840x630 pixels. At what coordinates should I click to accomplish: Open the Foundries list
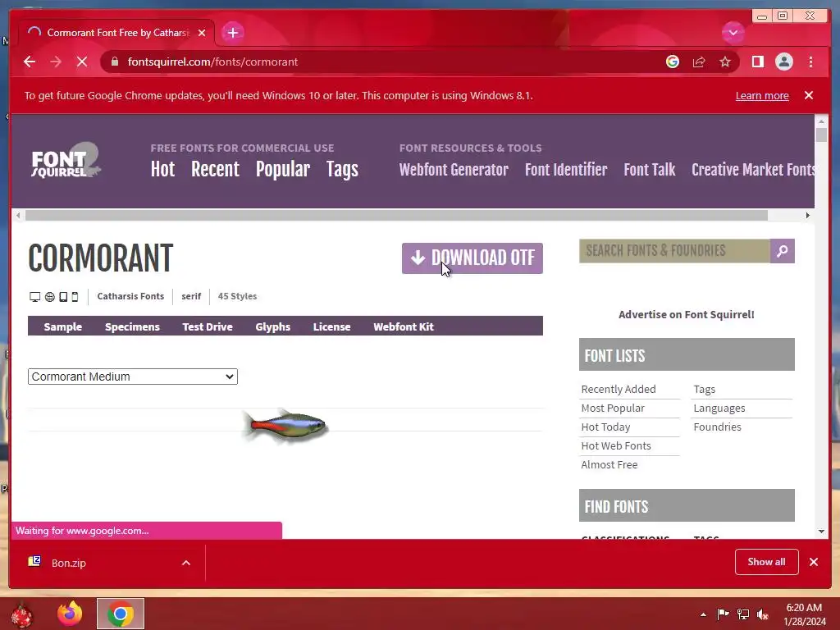[x=717, y=427]
